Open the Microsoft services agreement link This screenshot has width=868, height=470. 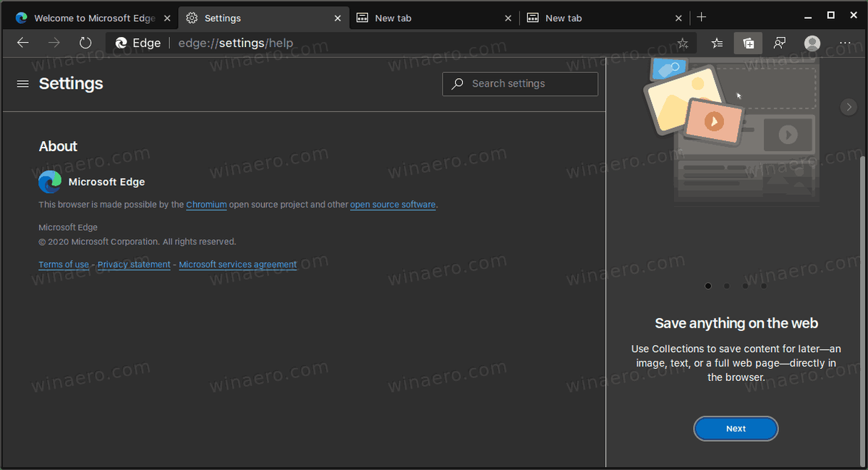coord(238,265)
